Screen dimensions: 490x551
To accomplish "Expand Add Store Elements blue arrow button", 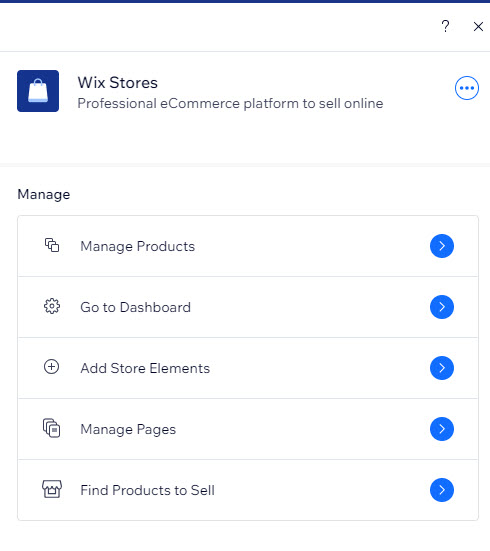I will tap(441, 368).
